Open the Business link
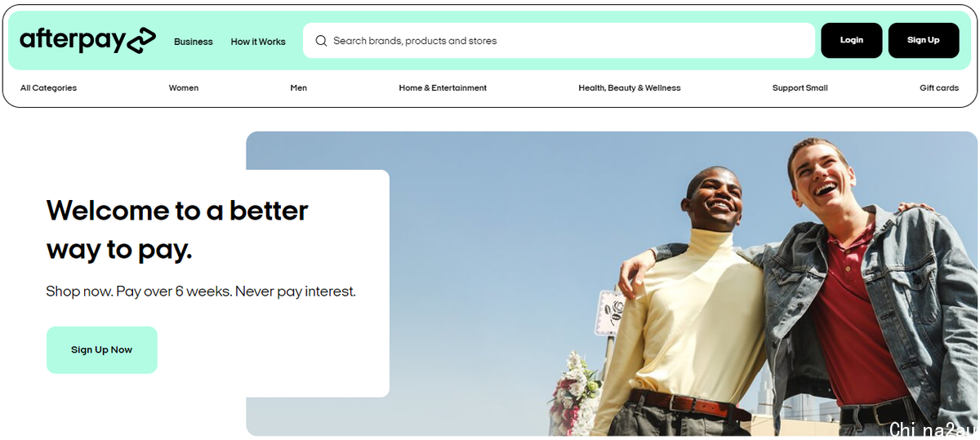This screenshot has height=440, width=980. (x=194, y=42)
